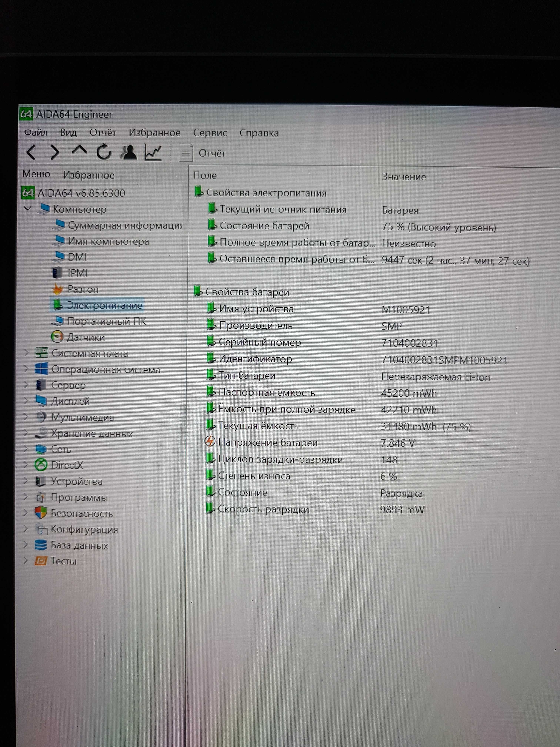
Task: Open the Справка menu
Action: (x=259, y=133)
